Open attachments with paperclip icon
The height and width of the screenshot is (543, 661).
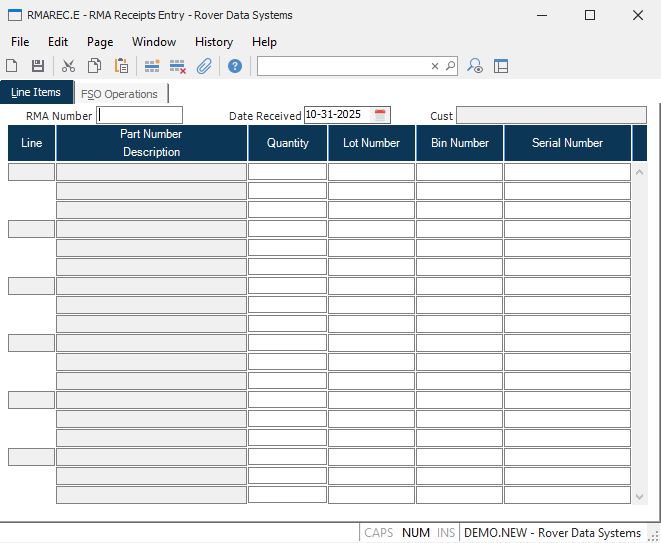[x=204, y=66]
